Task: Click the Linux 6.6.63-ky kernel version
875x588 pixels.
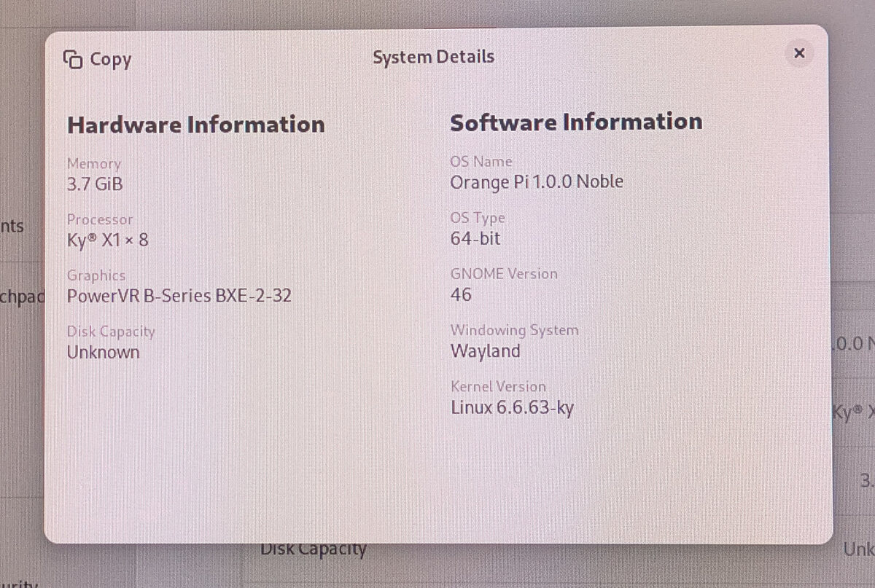Action: click(512, 407)
